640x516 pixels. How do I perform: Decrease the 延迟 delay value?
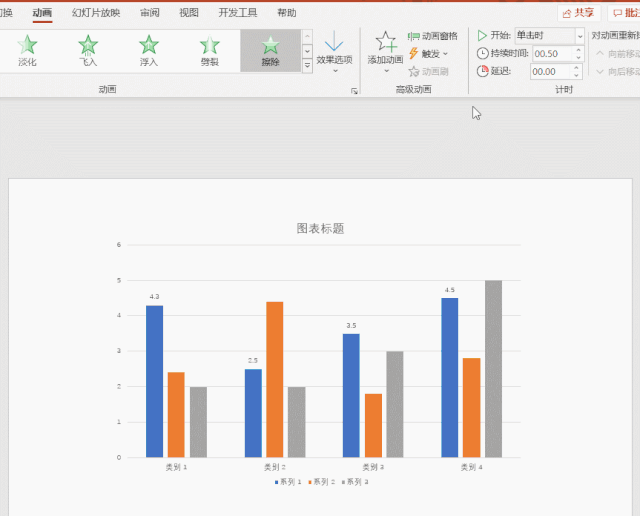pos(576,75)
